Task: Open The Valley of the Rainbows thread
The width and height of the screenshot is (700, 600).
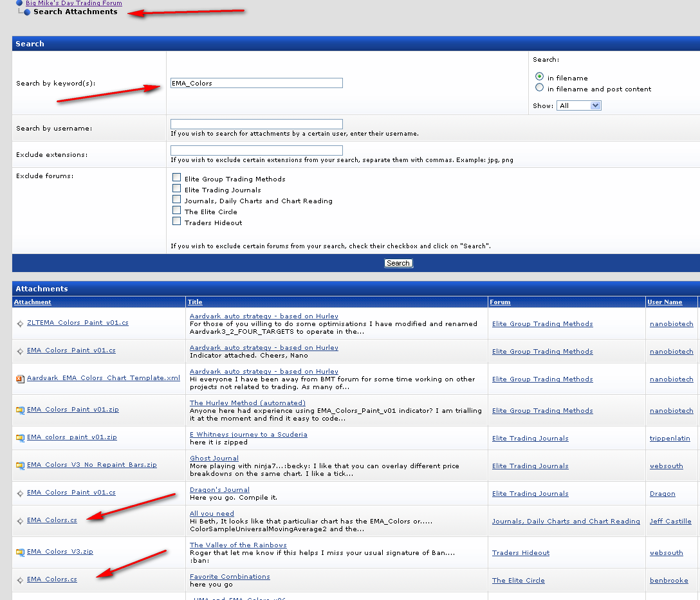Action: click(238, 545)
